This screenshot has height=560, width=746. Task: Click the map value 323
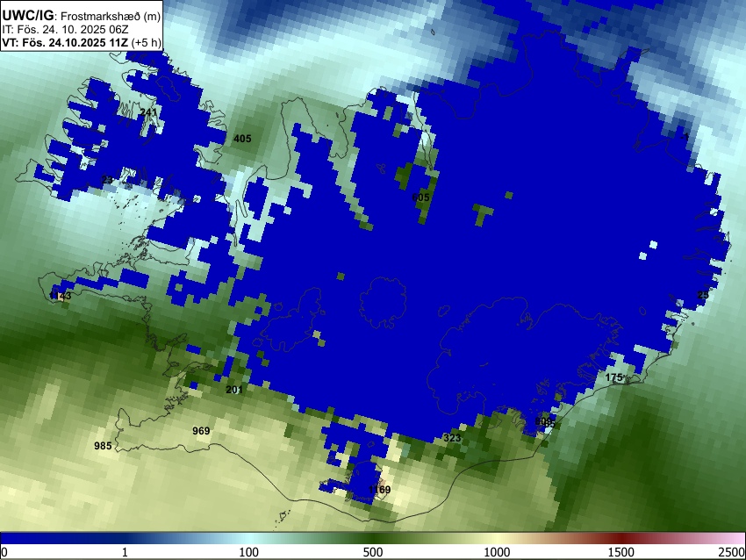(x=452, y=438)
